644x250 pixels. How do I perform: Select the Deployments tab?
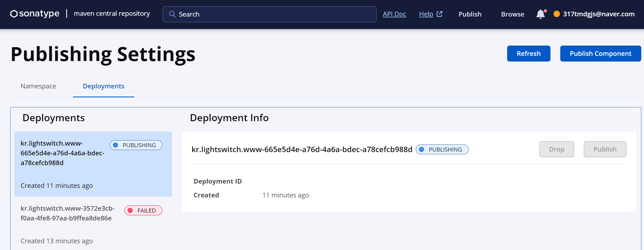tap(103, 86)
